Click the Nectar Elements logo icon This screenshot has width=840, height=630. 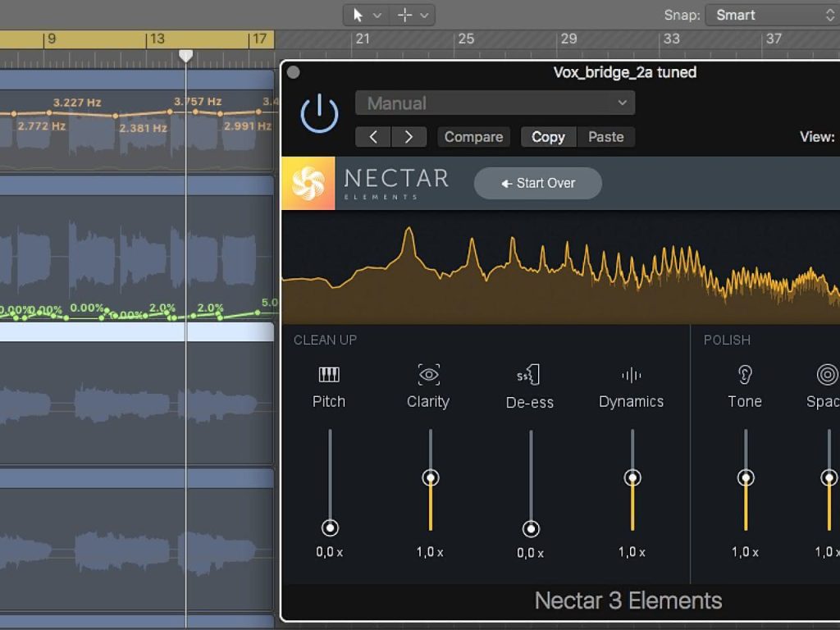tap(308, 183)
